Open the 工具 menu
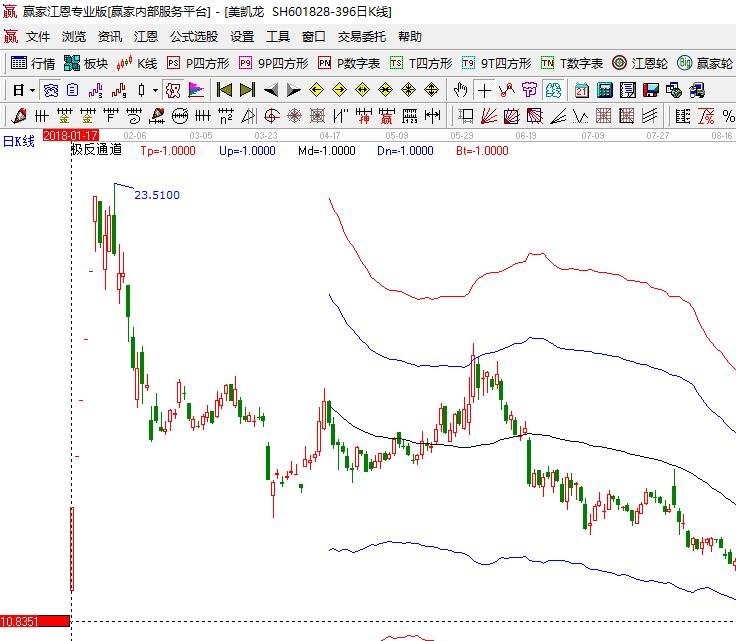Screen dimensions: 736x641 pos(278,37)
